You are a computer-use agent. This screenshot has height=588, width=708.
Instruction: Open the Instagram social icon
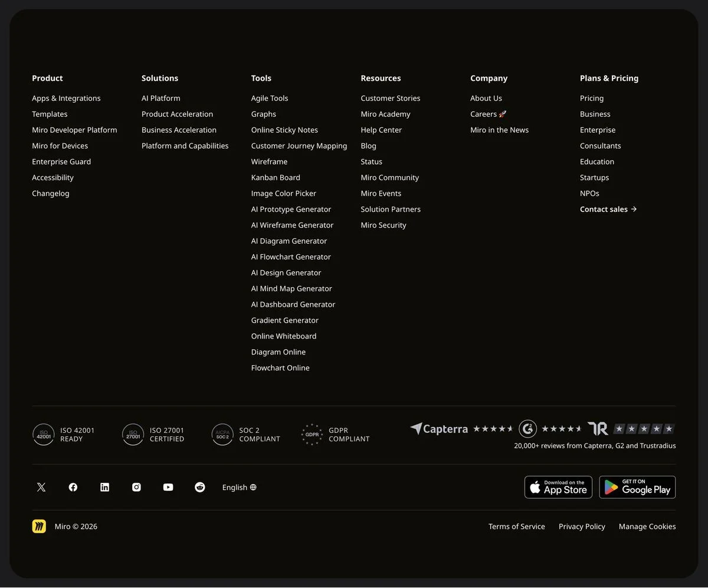tap(136, 487)
